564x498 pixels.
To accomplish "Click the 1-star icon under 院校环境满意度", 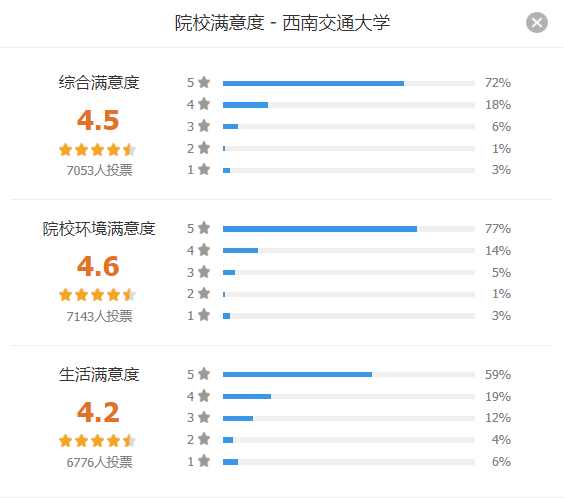I will pos(204,315).
